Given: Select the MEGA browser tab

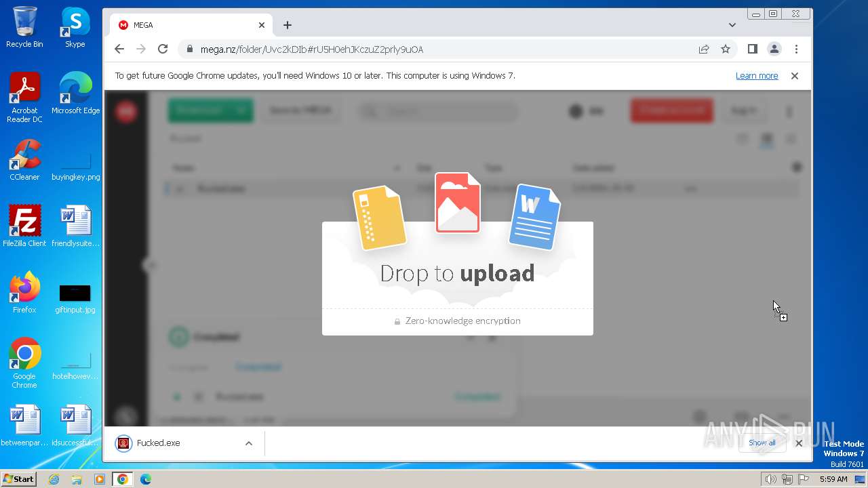Looking at the screenshot, I should coord(191,25).
